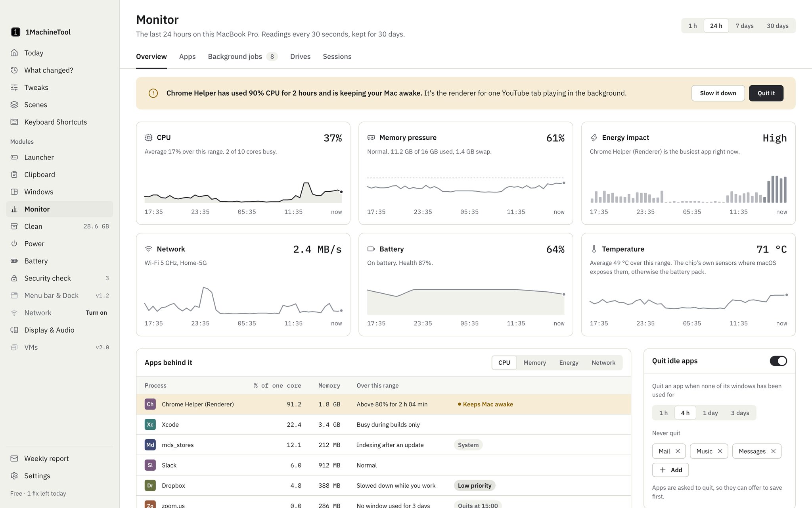Image resolution: width=812 pixels, height=508 pixels.
Task: Open the Today sidebar item icon
Action: pos(14,53)
